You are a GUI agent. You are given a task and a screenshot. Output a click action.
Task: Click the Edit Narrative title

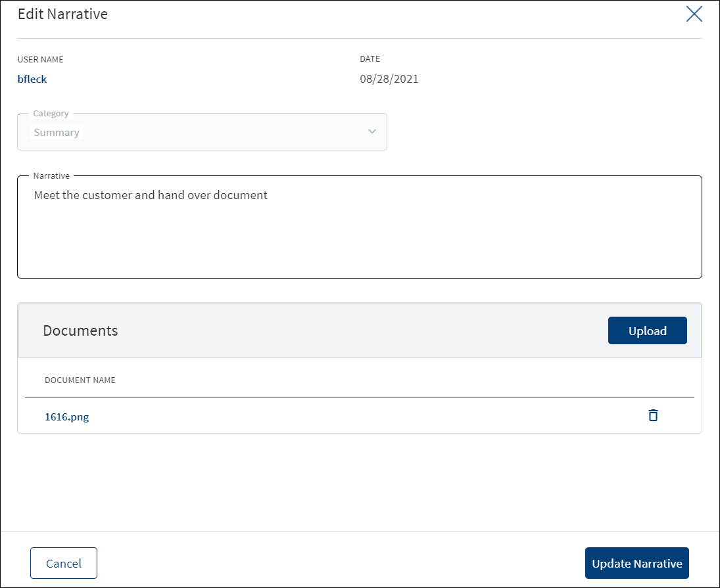pos(62,14)
